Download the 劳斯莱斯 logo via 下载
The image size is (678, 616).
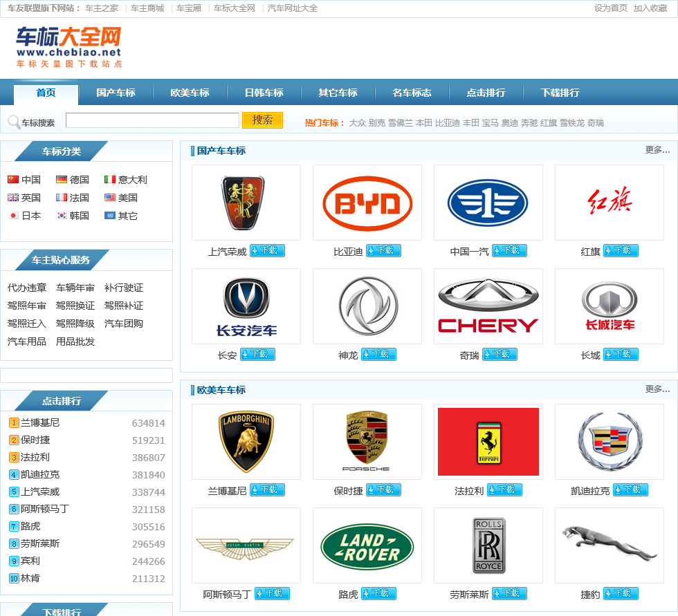[509, 594]
